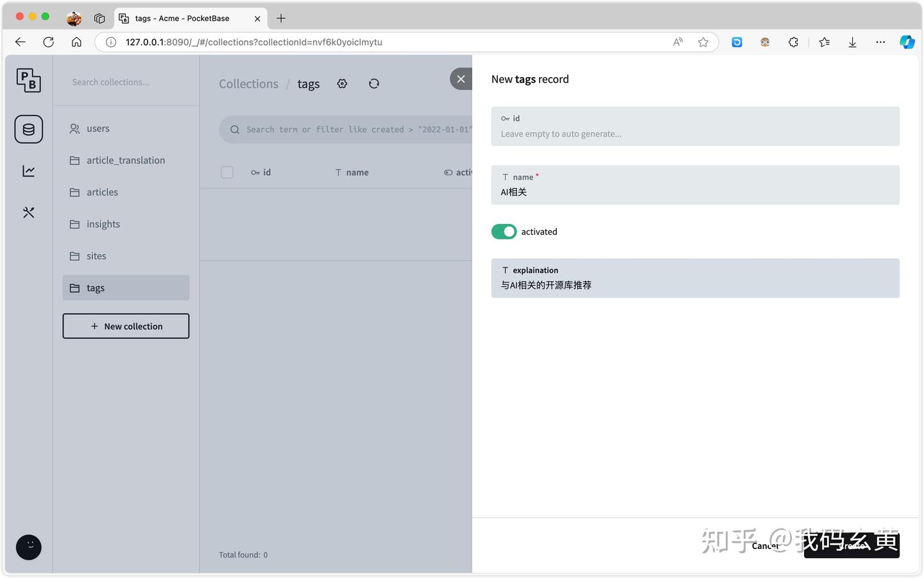924x578 pixels.
Task: Open the browser more options menu
Action: pyautogui.click(x=880, y=42)
